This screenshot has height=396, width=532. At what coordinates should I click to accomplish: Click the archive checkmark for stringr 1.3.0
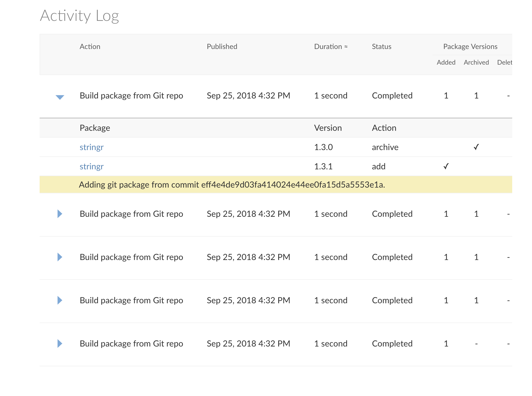click(476, 147)
